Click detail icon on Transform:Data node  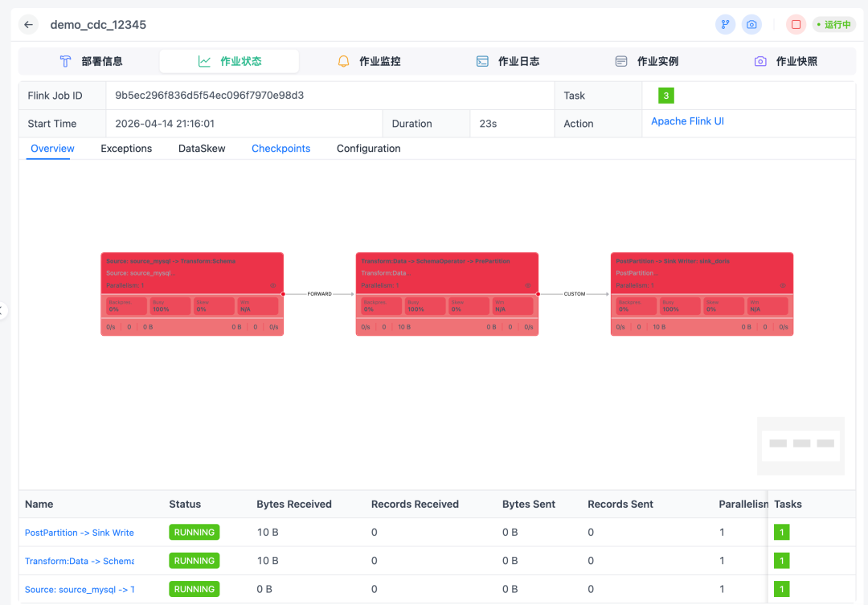point(527,285)
